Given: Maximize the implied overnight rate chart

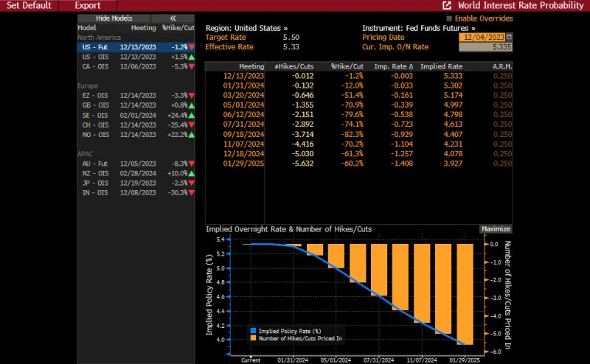Looking at the screenshot, I should [x=496, y=229].
